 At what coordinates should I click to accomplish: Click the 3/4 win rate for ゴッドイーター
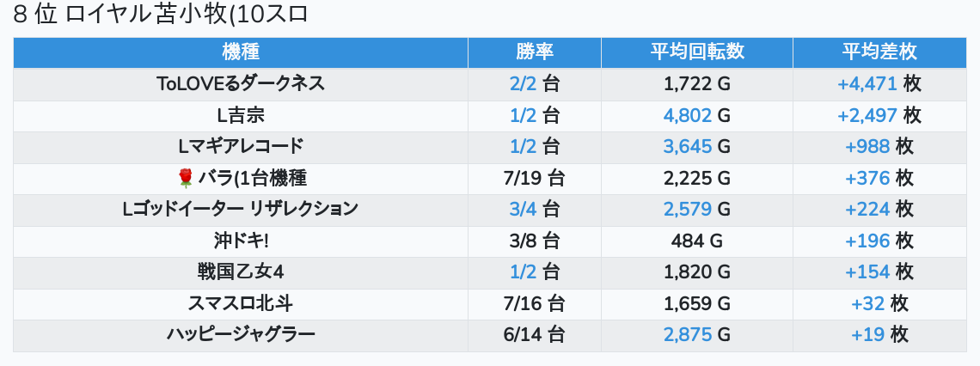(x=524, y=210)
